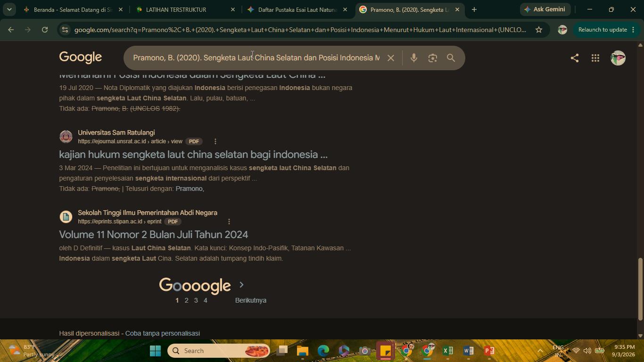
Task: Open the kajian hukum sengketa laut result
Action: coord(193,155)
